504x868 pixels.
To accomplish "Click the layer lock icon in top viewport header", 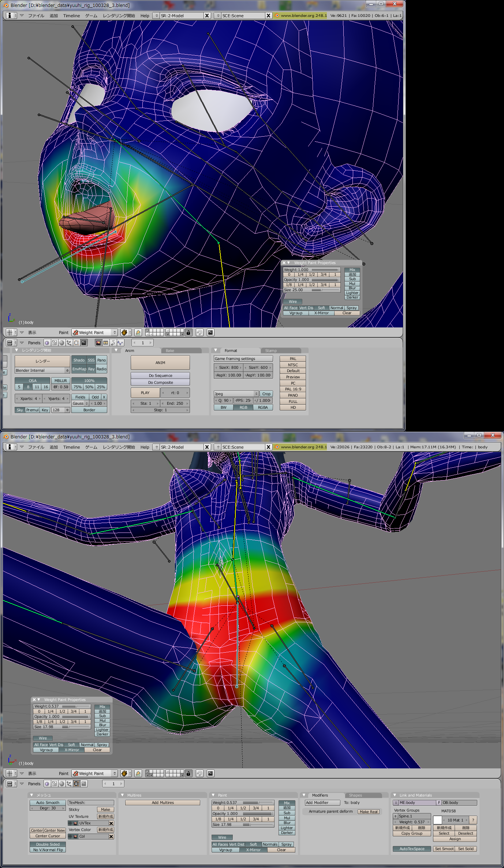I will (x=188, y=333).
